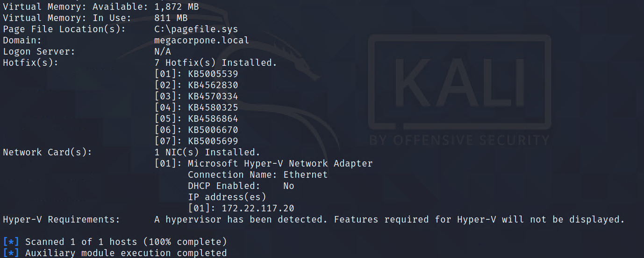The image size is (644, 258).
Task: Click the blue asterisk beside 'Auxiliary module execution completed'
Action: click(11, 253)
